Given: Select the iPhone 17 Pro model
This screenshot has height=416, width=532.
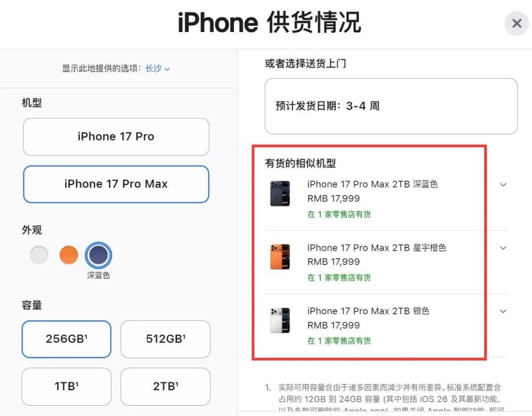Looking at the screenshot, I should [116, 137].
